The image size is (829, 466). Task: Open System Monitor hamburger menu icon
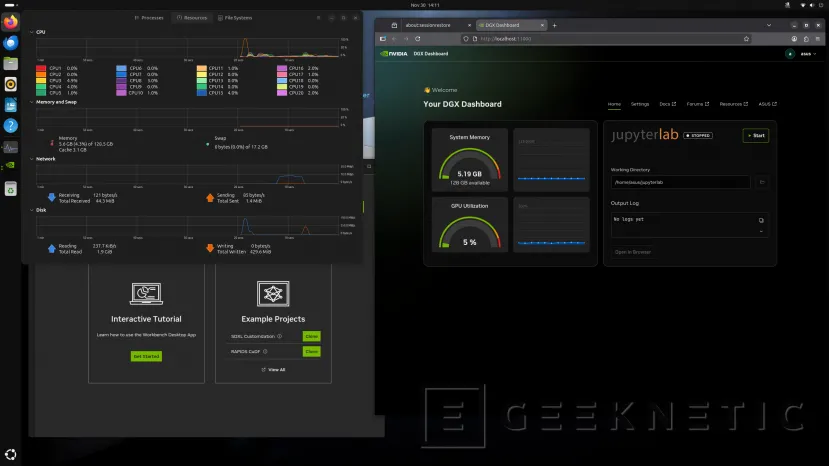(x=318, y=18)
